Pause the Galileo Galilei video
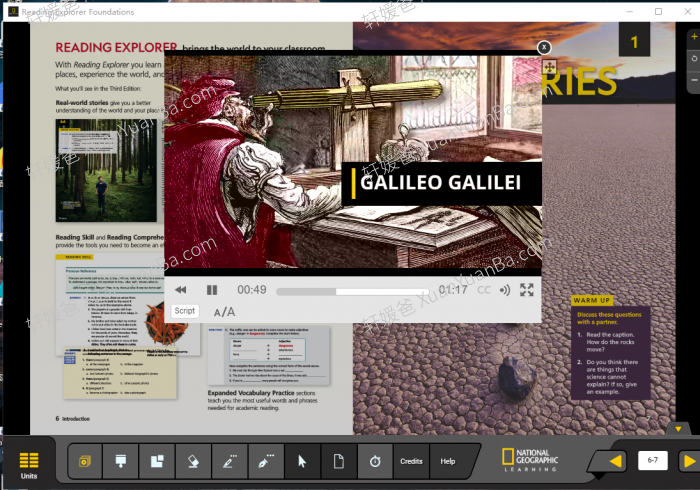Image resolution: width=700 pixels, height=490 pixels. 212,290
